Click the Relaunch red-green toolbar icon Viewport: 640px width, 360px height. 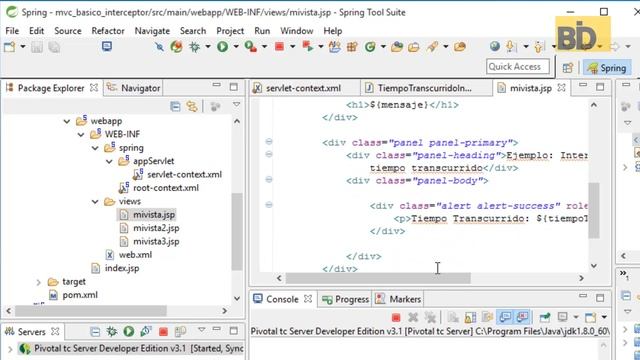(x=308, y=47)
